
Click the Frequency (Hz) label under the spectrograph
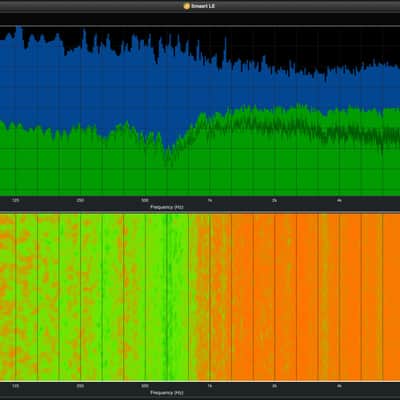tap(167, 393)
